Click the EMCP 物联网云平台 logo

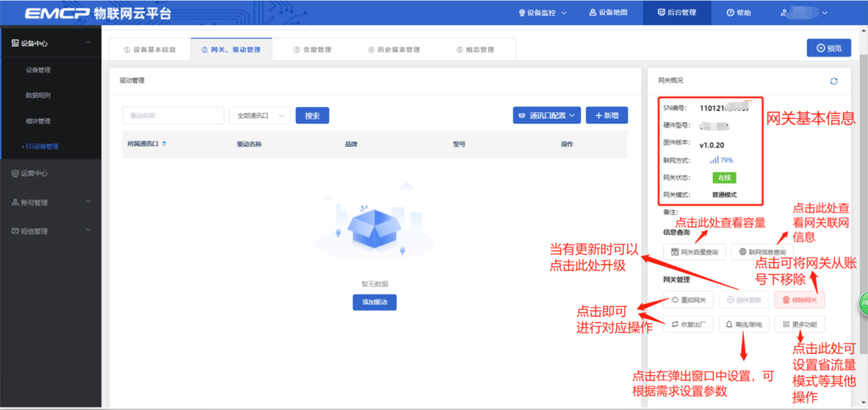pos(98,13)
